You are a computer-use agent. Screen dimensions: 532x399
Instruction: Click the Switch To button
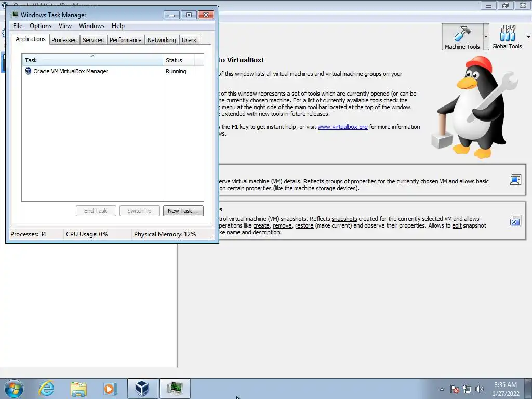pos(139,211)
